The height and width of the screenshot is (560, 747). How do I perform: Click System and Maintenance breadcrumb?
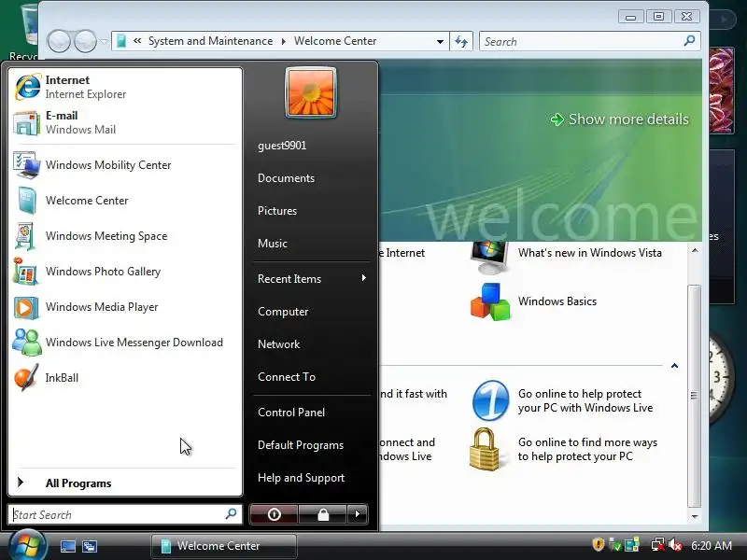coord(211,41)
